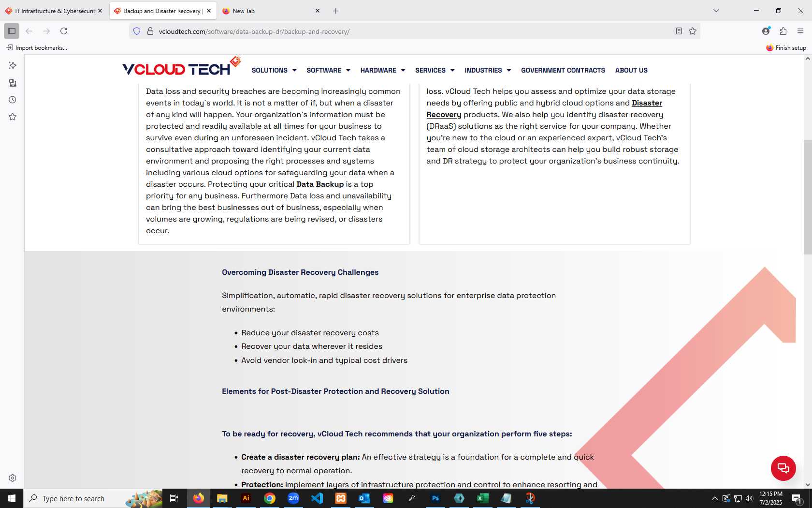Click 'Overcoming Disaster Recovery Challenges' heading

300,272
